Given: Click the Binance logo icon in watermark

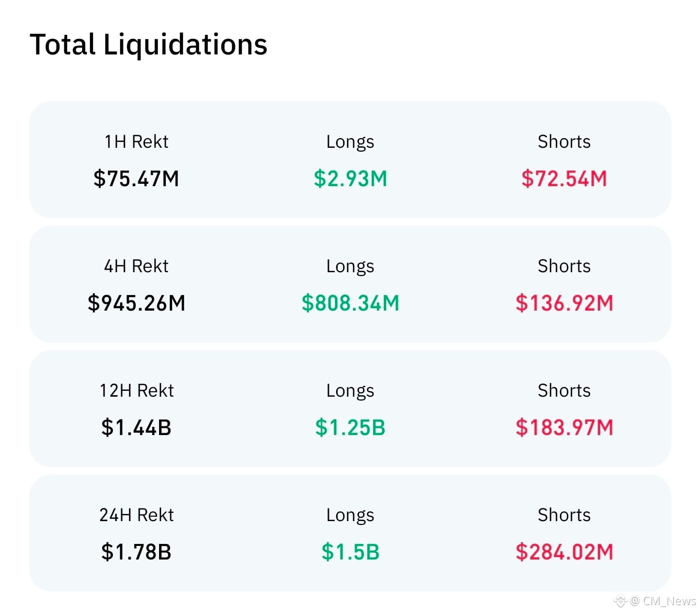Looking at the screenshot, I should click(x=620, y=601).
